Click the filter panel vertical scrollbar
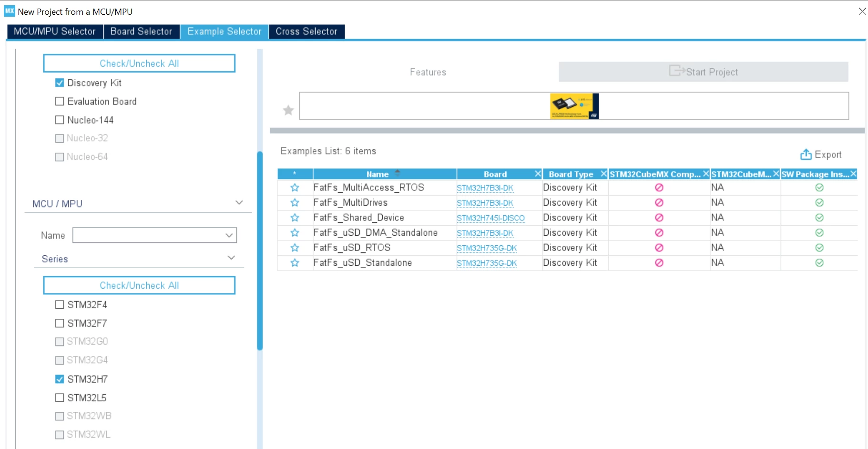The height and width of the screenshot is (449, 868). pyautogui.click(x=260, y=251)
